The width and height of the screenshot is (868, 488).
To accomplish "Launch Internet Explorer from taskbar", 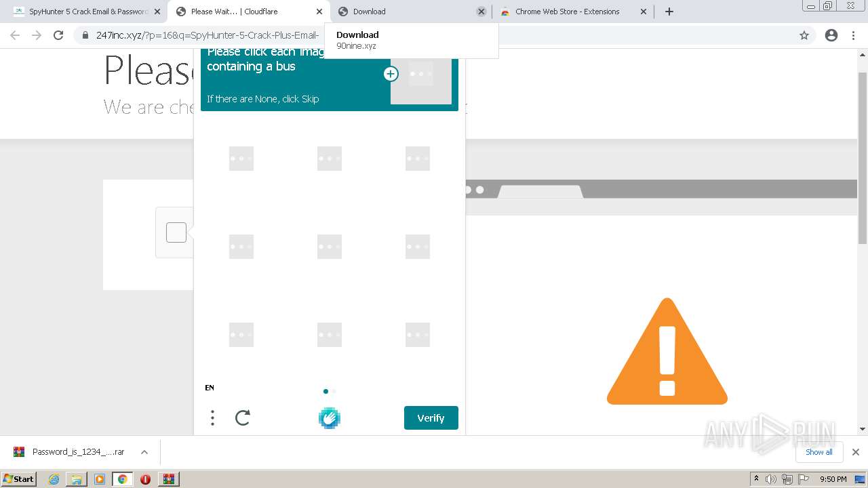I will point(54,479).
